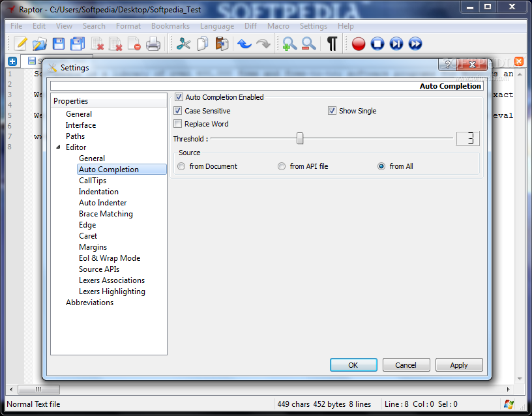
Task: Confirm settings with the OK button
Action: [x=353, y=365]
